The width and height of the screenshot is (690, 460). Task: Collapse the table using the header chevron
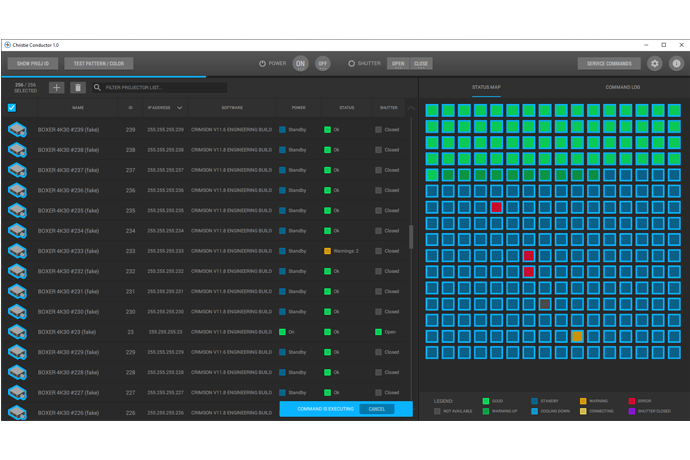click(x=410, y=108)
